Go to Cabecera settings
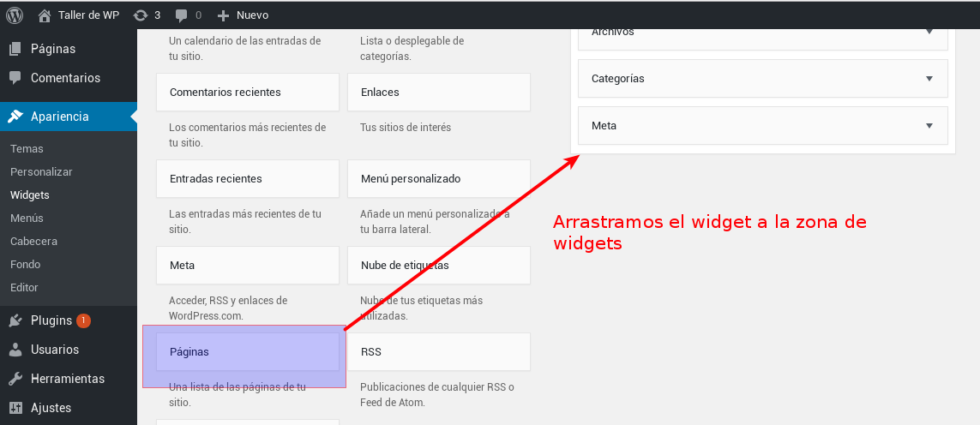Screen dimensions: 980x425 tap(33, 242)
